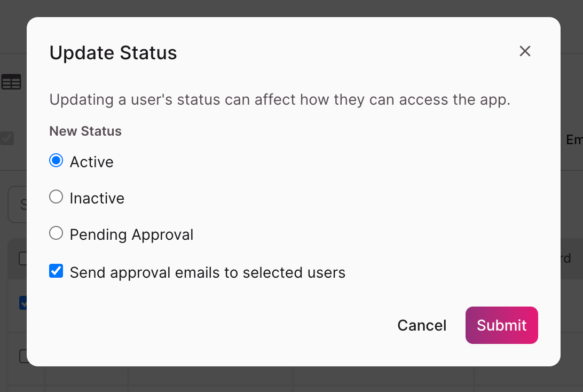The width and height of the screenshot is (583, 392).
Task: Click 'Send approval emails to selected users' text
Action: (x=208, y=273)
